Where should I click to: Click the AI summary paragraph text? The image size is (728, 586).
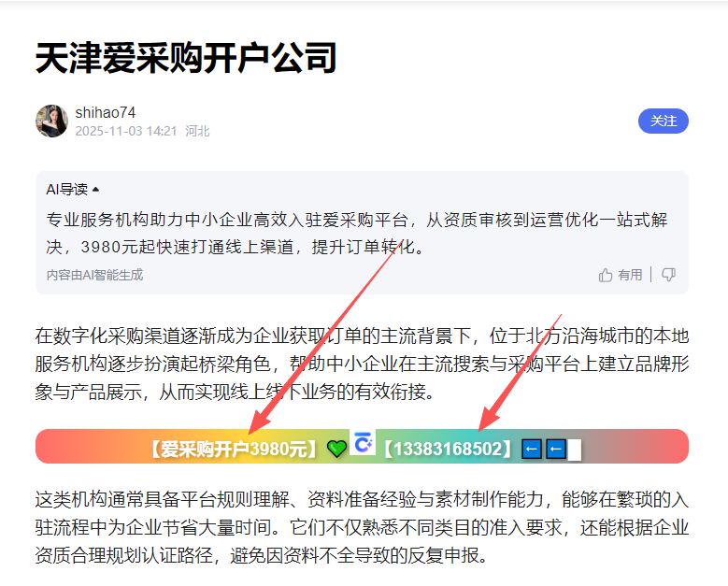coord(357,233)
